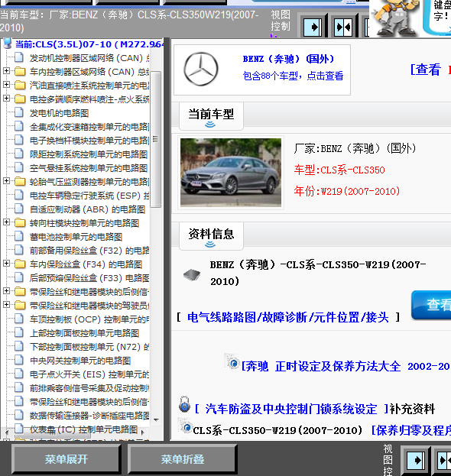Switch to 当前车型 tab
Viewport: 451px width, 476px height.
[x=211, y=116]
